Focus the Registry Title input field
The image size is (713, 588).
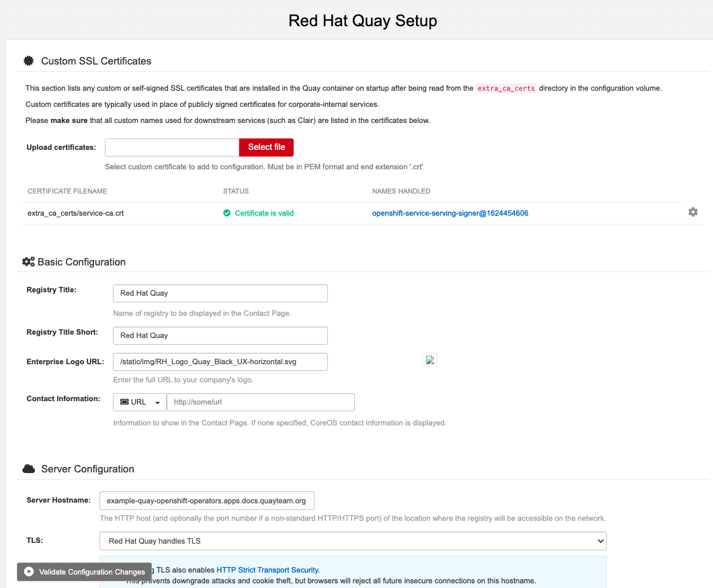click(220, 293)
